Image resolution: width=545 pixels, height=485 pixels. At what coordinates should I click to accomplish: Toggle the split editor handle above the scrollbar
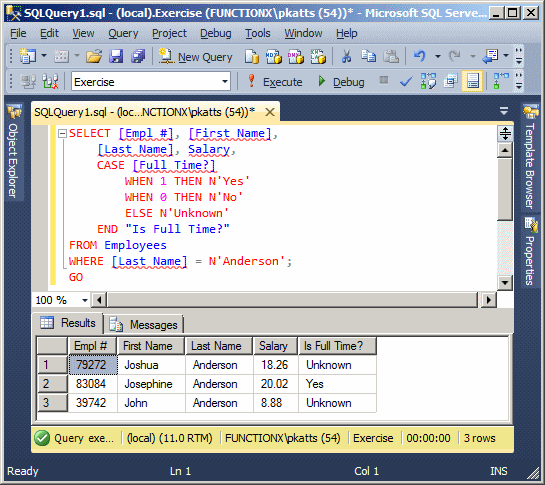click(505, 133)
